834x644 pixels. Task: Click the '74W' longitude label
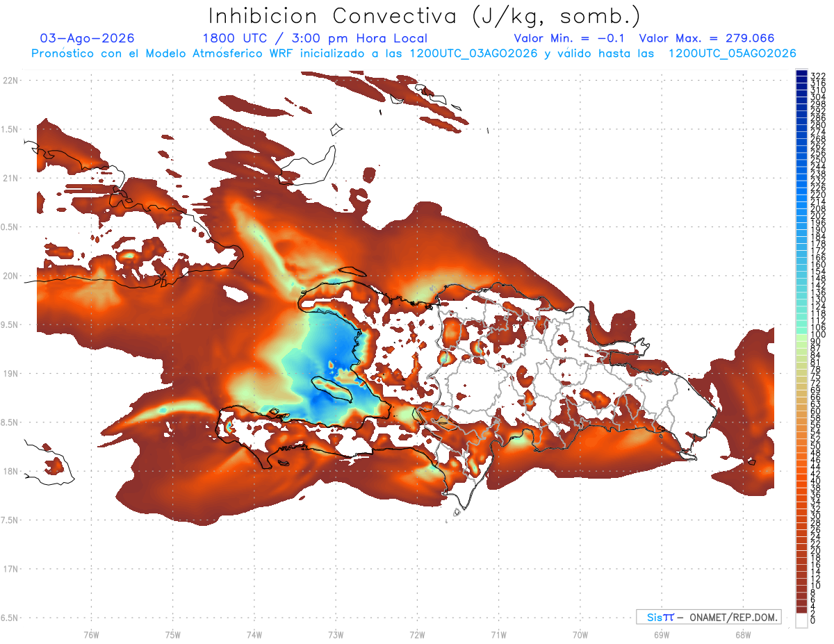tap(254, 634)
